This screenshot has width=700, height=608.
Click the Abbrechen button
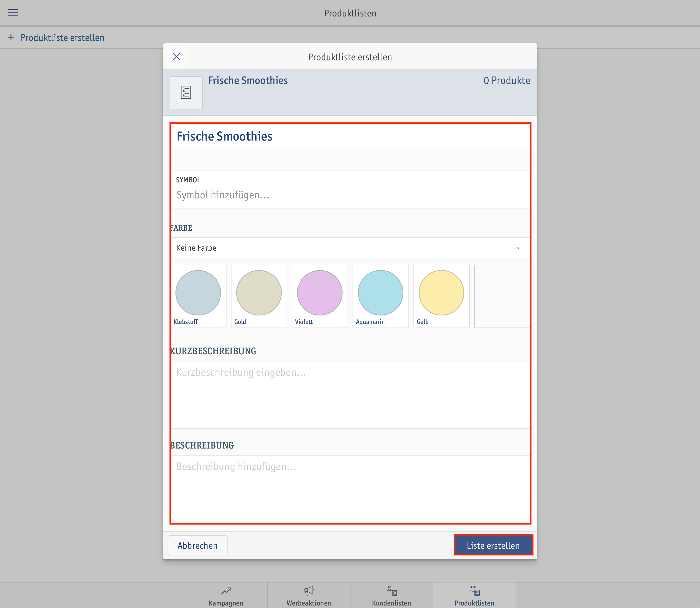coord(198,545)
